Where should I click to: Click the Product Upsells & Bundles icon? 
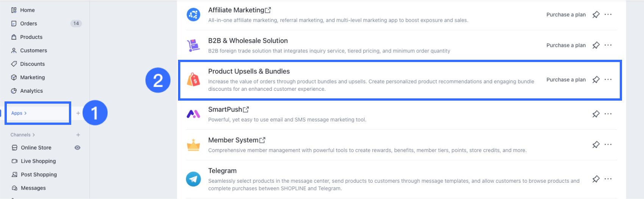[x=194, y=80]
